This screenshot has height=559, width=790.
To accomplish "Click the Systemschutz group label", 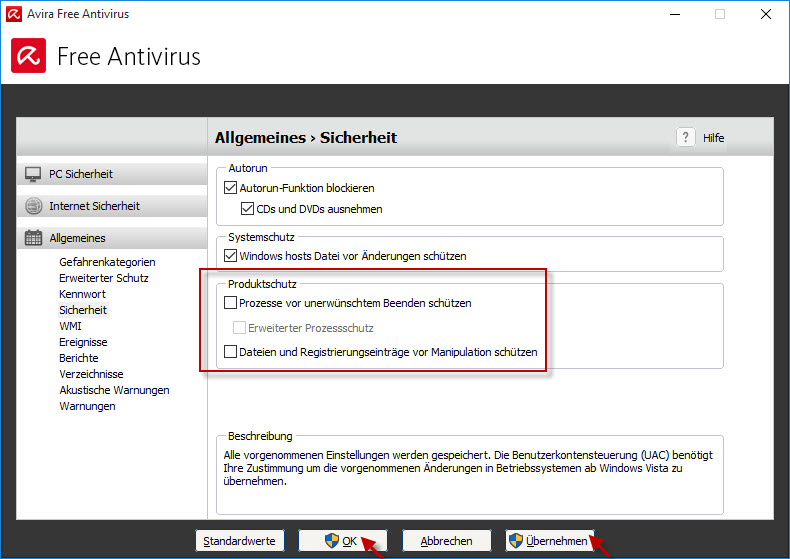I will pos(261,237).
